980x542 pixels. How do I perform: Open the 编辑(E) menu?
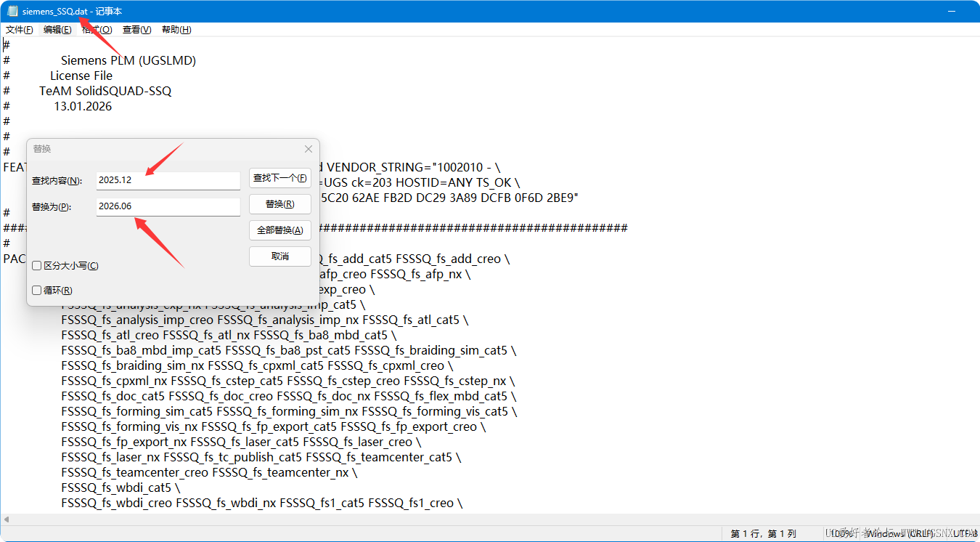coord(57,29)
